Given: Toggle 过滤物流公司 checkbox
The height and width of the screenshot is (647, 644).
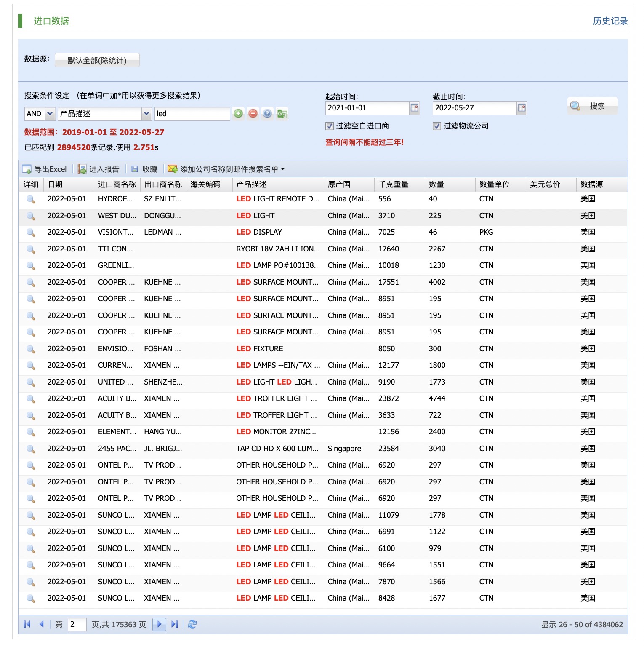Looking at the screenshot, I should pos(437,126).
